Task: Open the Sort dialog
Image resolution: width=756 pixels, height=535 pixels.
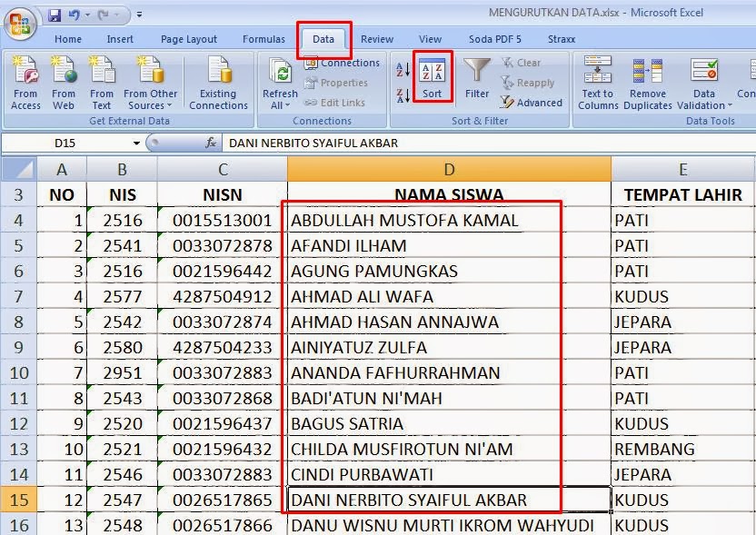Action: tap(432, 77)
